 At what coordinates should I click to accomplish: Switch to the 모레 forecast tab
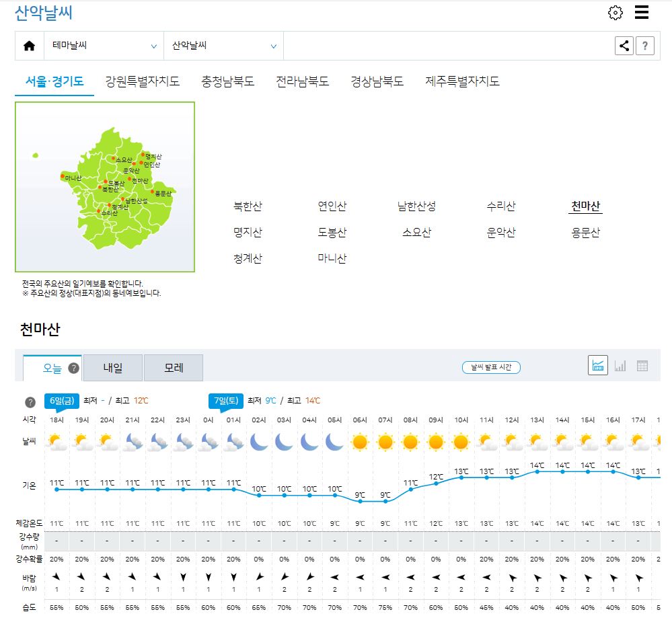point(174,368)
